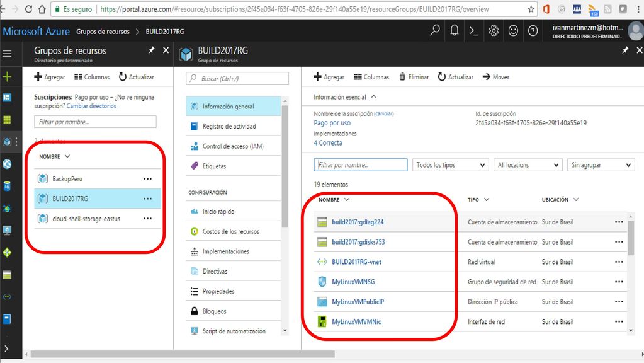Focus resources Filtrar por nombre field

(361, 165)
